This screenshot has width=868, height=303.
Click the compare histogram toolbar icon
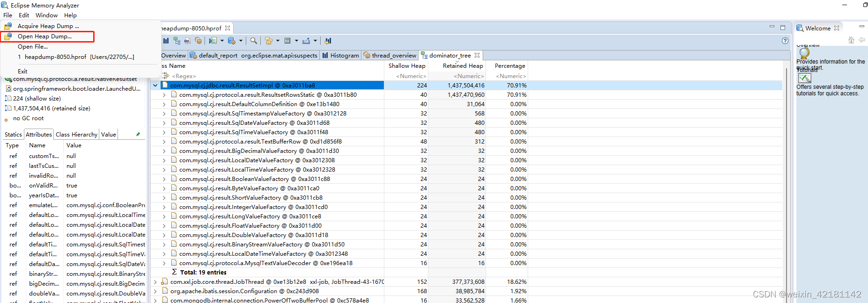328,41
